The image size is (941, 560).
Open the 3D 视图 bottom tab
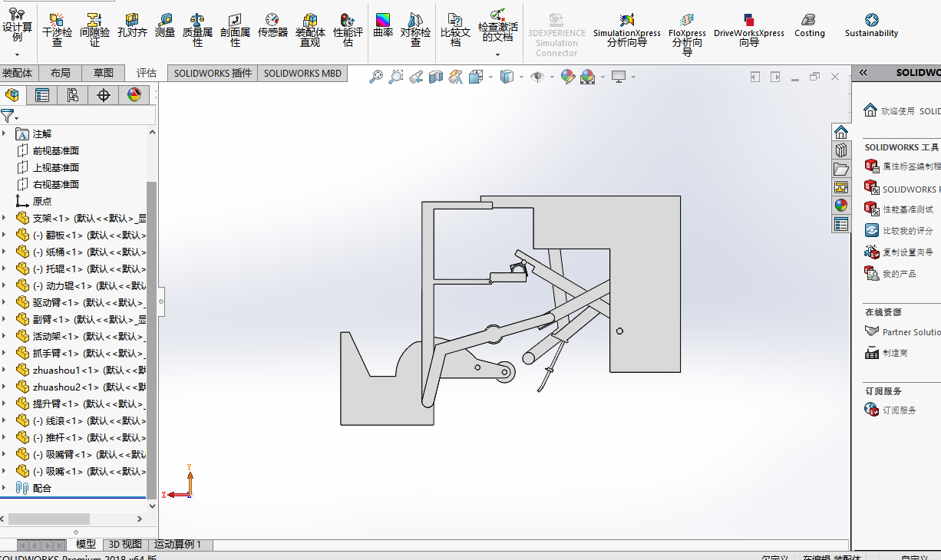[125, 544]
